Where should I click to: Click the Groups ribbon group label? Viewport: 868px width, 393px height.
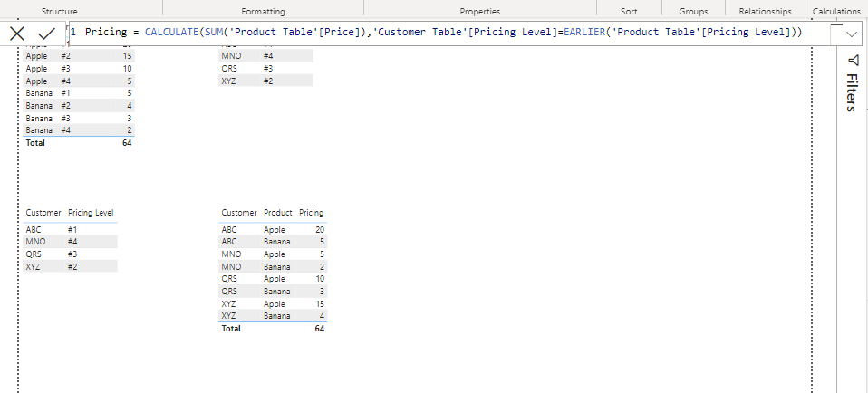tap(694, 11)
